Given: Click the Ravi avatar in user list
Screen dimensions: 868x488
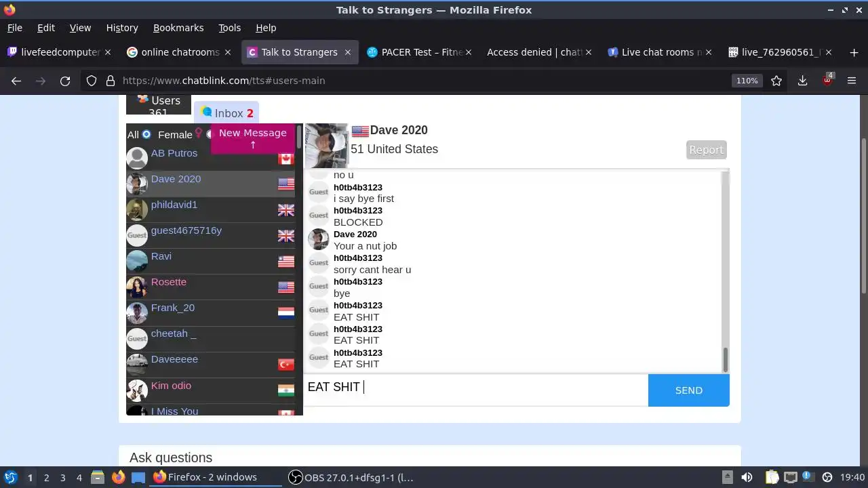Looking at the screenshot, I should (137, 261).
